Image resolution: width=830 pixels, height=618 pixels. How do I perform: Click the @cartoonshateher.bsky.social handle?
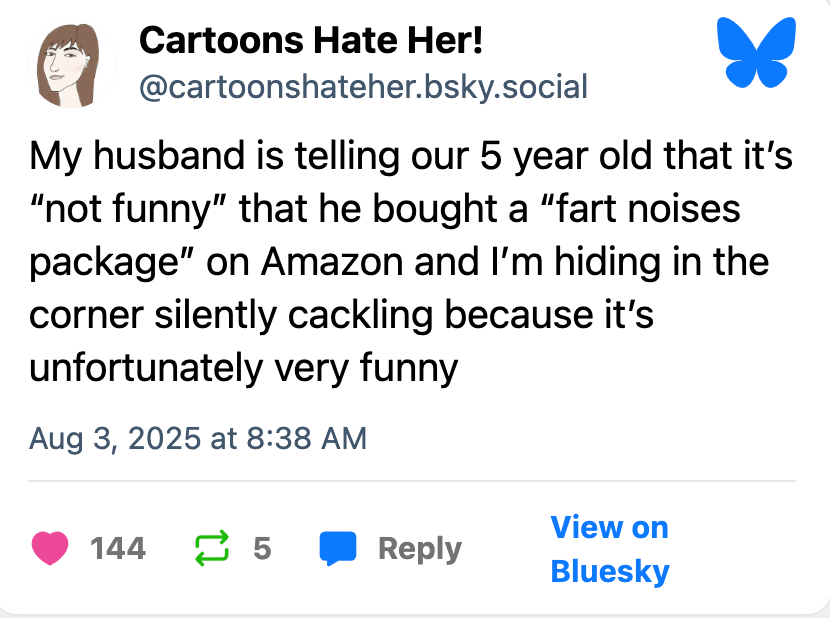(363, 87)
